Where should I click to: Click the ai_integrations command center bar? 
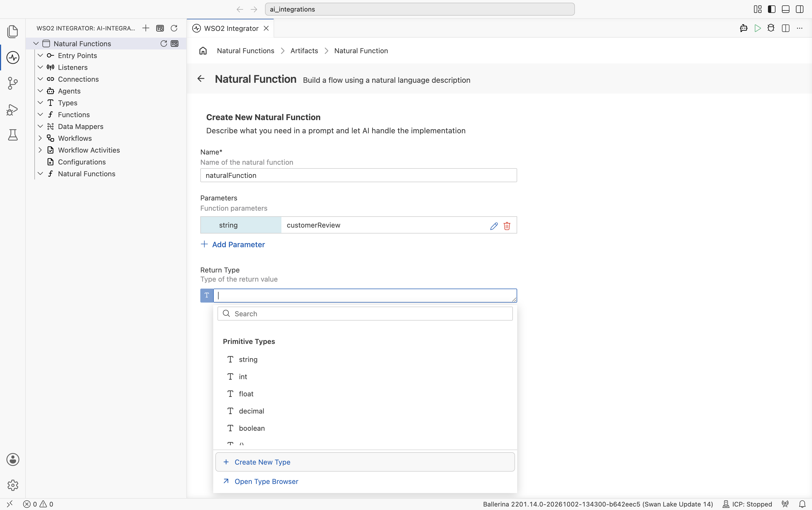click(420, 9)
